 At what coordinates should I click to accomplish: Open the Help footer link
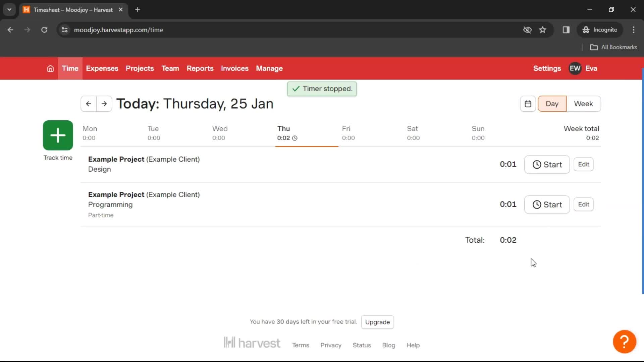413,345
